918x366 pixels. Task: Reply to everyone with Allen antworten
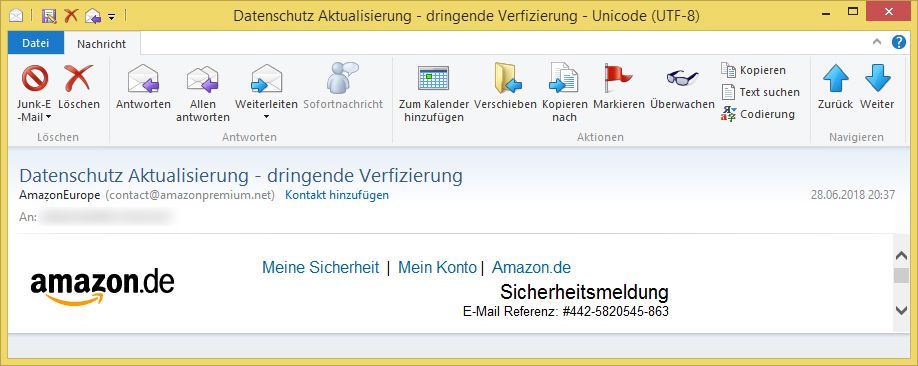click(x=203, y=93)
